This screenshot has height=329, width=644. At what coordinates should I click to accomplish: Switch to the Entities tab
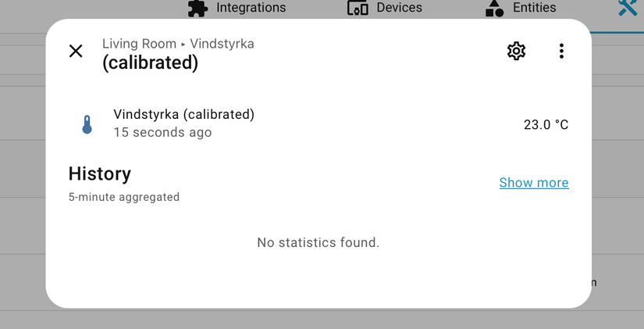point(534,8)
